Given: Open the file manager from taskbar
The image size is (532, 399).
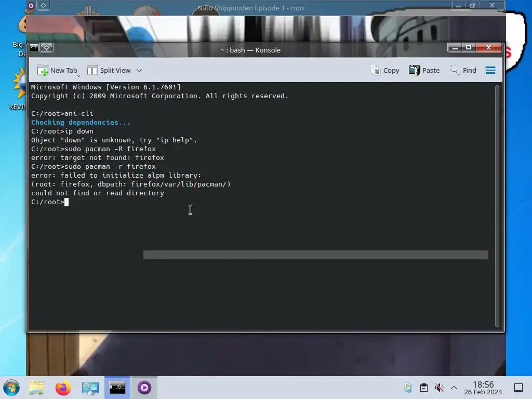Looking at the screenshot, I should point(36,388).
